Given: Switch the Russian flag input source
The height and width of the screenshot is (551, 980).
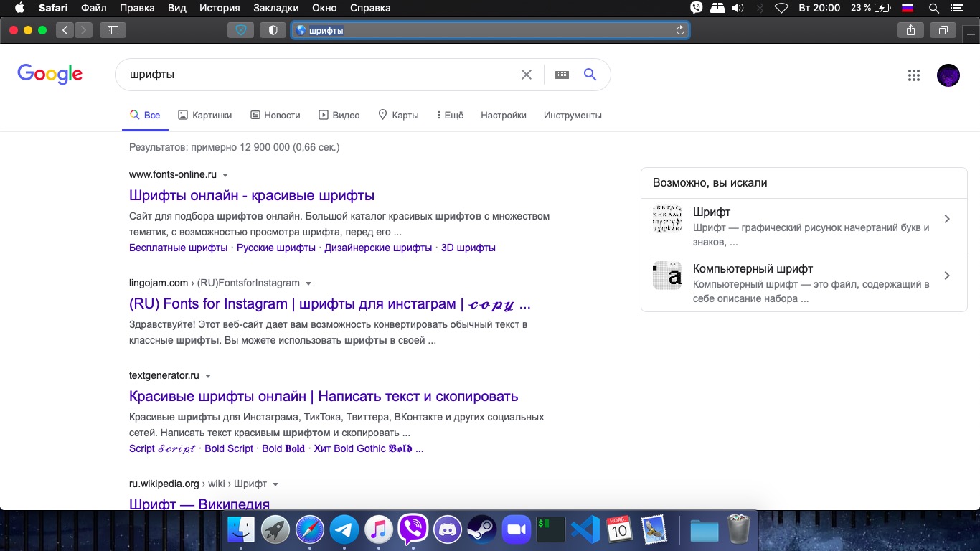Looking at the screenshot, I should click(908, 9).
